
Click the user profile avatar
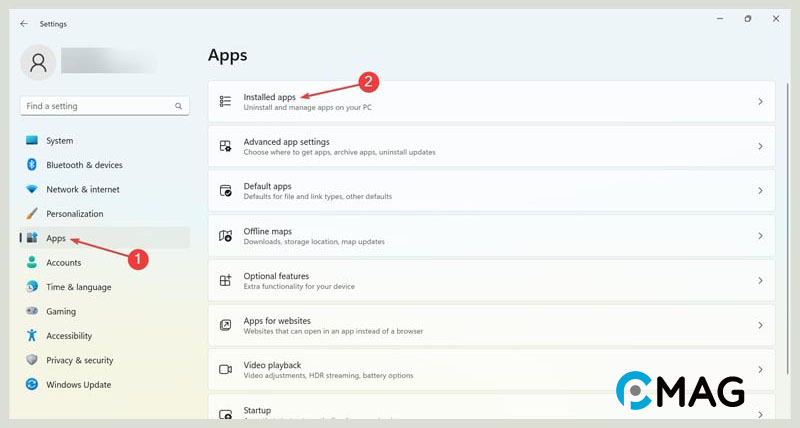pos(39,62)
